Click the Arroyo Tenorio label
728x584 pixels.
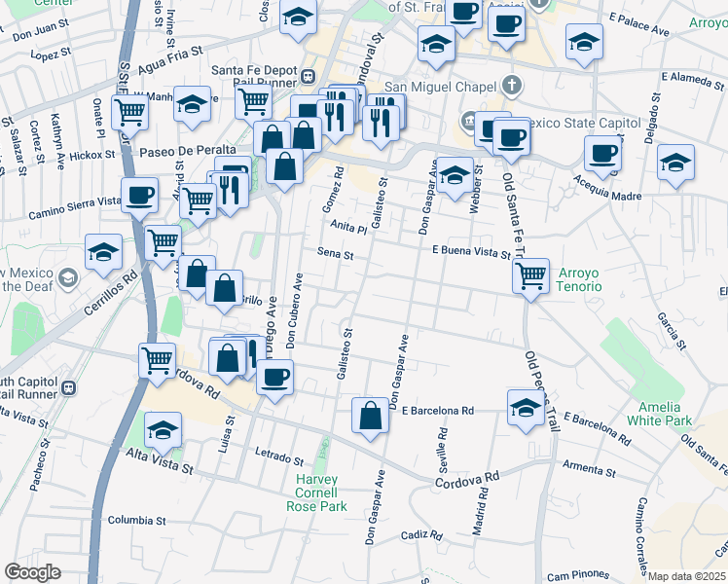tap(579, 279)
